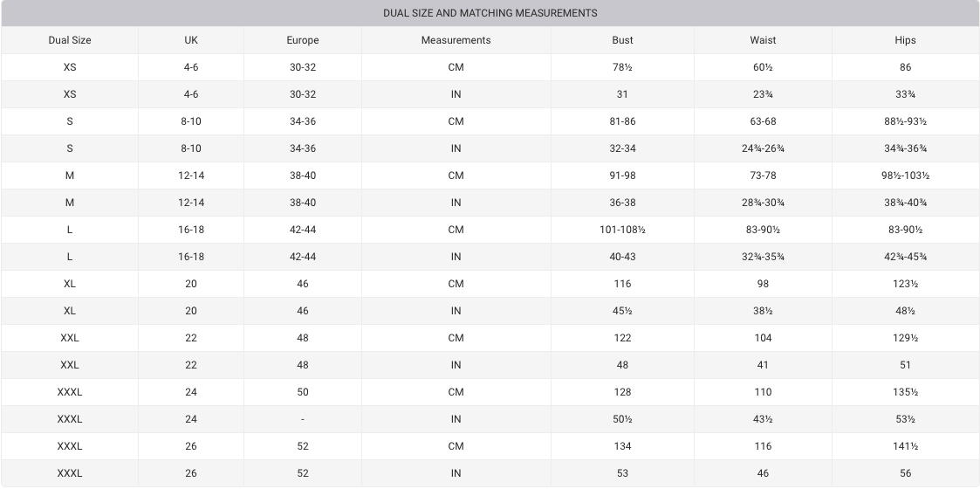
Task: Select the XXL bust value 122
Action: point(622,338)
